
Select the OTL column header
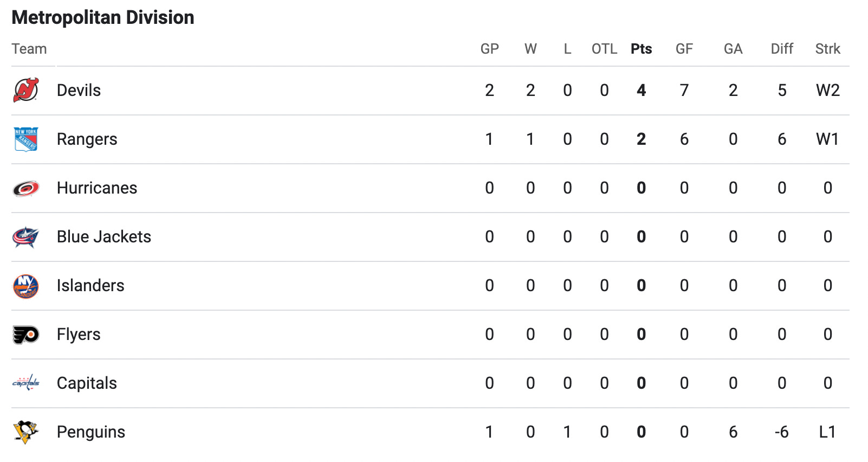(x=605, y=49)
